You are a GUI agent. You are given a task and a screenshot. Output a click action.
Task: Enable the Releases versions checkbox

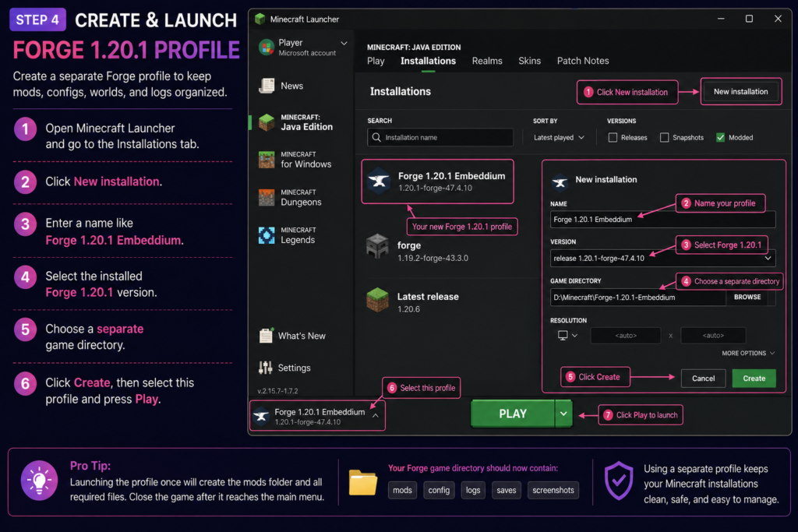[x=613, y=137]
